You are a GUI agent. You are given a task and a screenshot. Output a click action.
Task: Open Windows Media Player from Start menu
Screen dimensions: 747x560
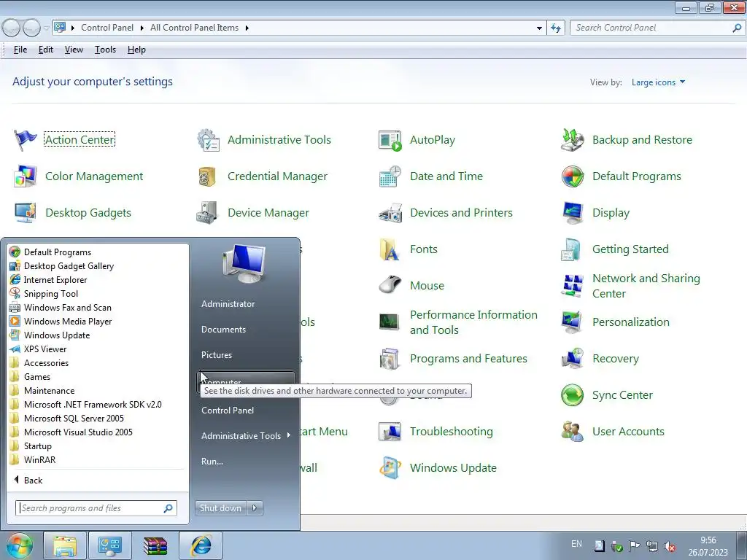tap(68, 322)
